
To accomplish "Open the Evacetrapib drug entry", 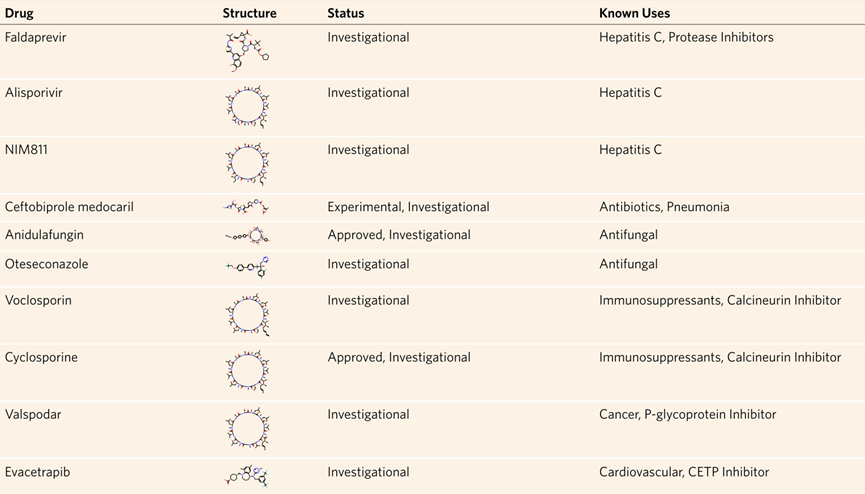I will pyautogui.click(x=38, y=472).
